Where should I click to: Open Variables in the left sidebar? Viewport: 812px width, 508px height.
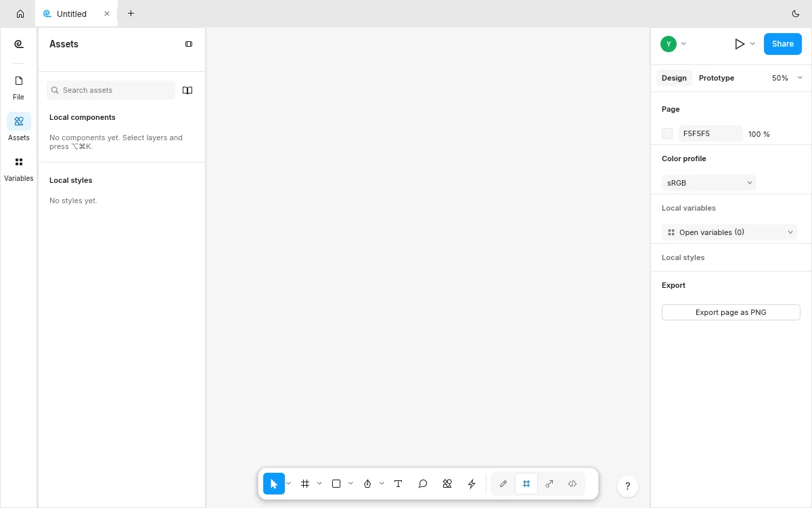click(19, 169)
